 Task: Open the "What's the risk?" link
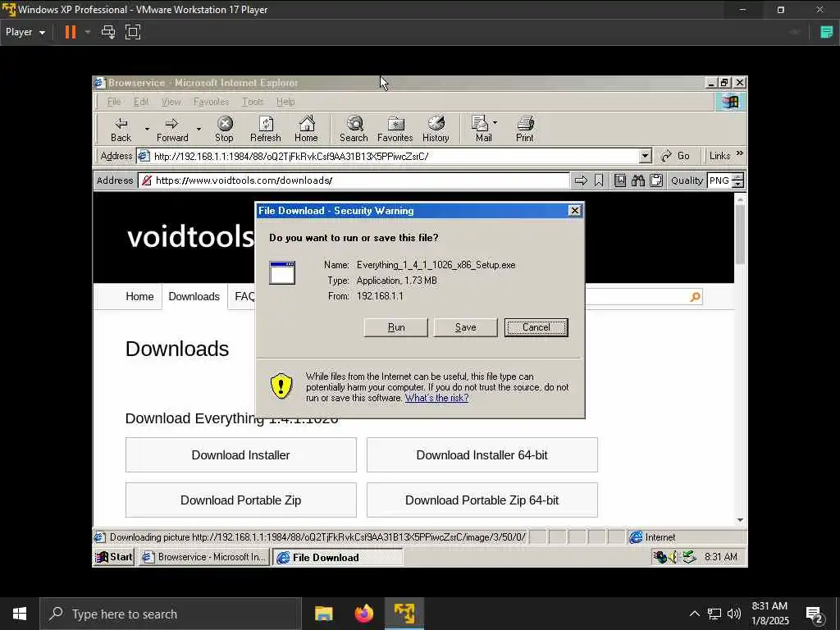[x=436, y=398]
